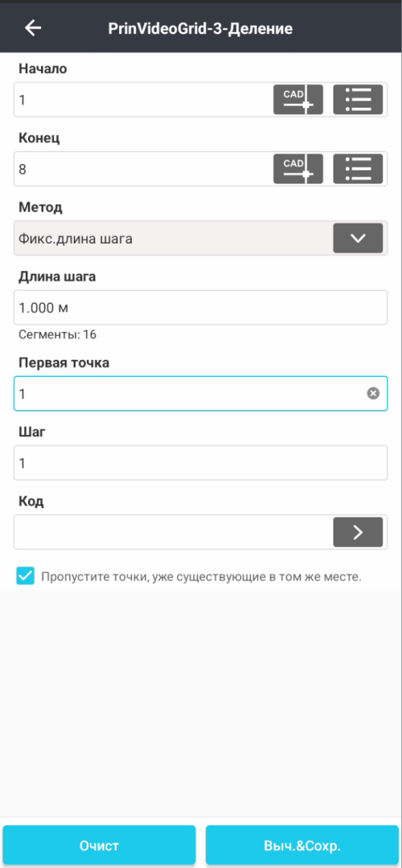Click the Очист button

[99, 845]
